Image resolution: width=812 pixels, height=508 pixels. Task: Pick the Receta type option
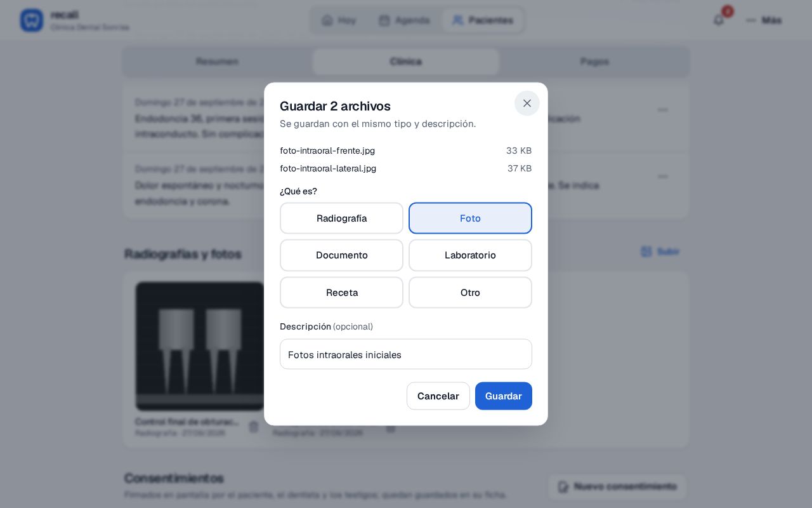click(x=341, y=293)
